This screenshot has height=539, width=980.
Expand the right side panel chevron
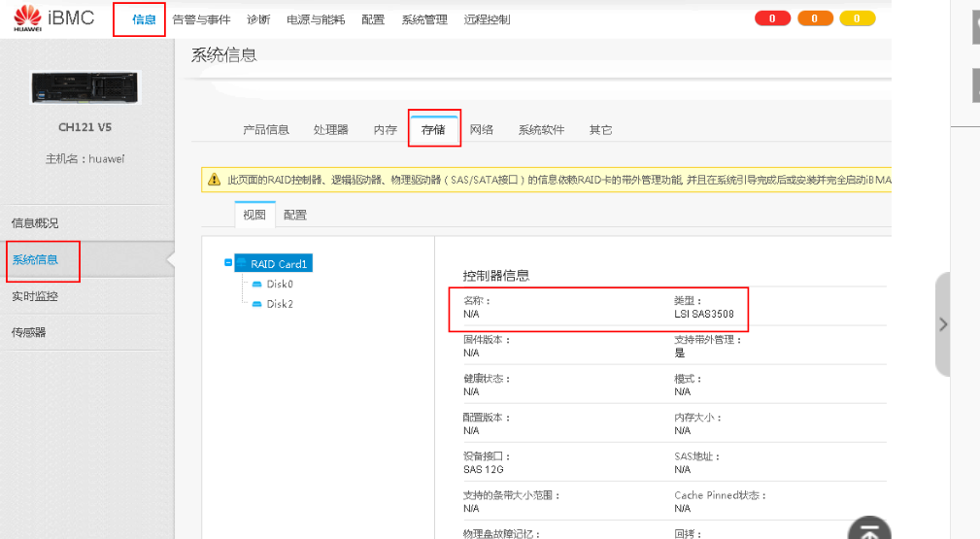(x=943, y=324)
